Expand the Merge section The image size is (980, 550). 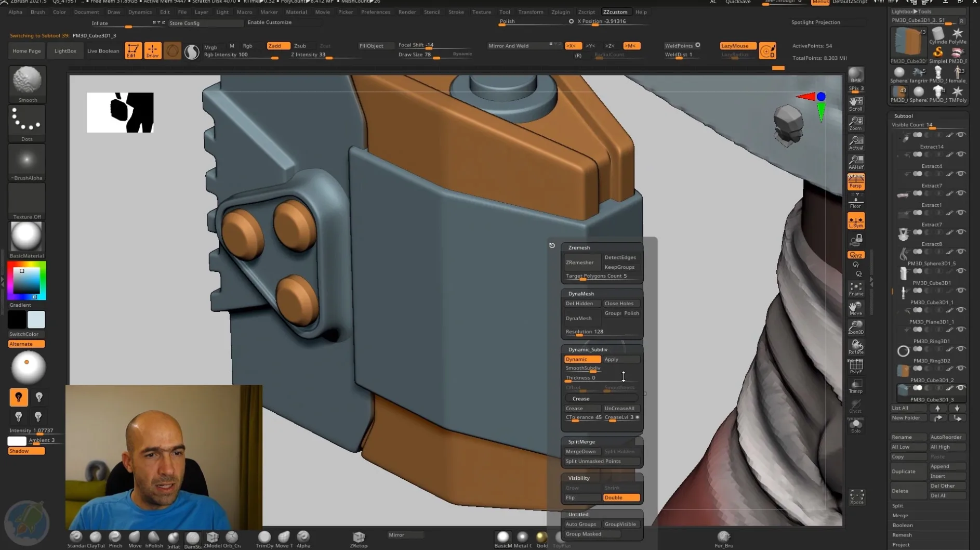coord(900,516)
